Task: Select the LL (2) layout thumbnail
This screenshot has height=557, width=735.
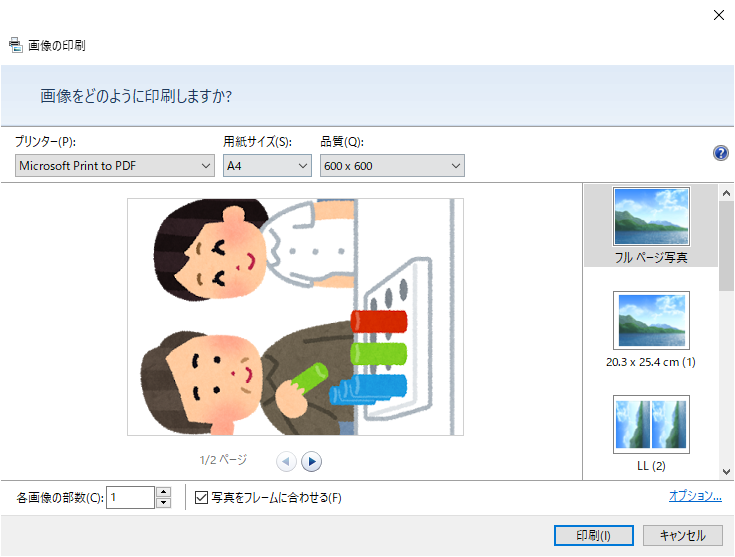Action: (651, 432)
